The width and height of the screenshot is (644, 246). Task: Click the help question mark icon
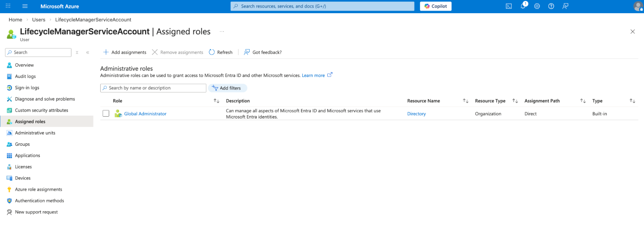click(551, 6)
